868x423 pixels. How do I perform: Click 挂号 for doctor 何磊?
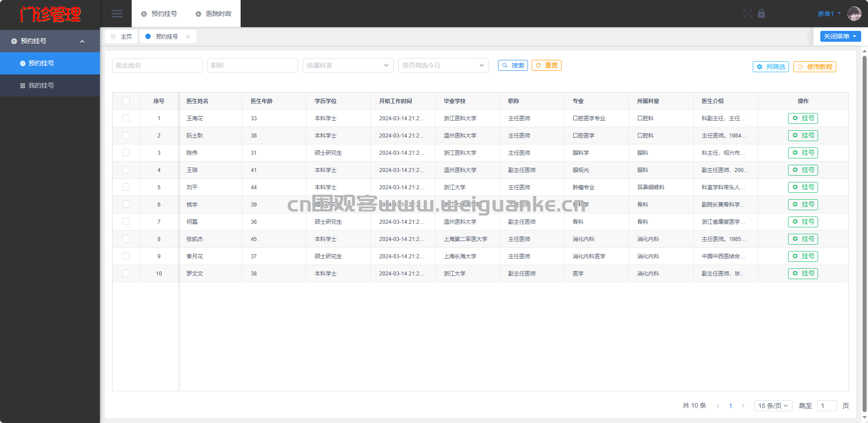pyautogui.click(x=803, y=222)
